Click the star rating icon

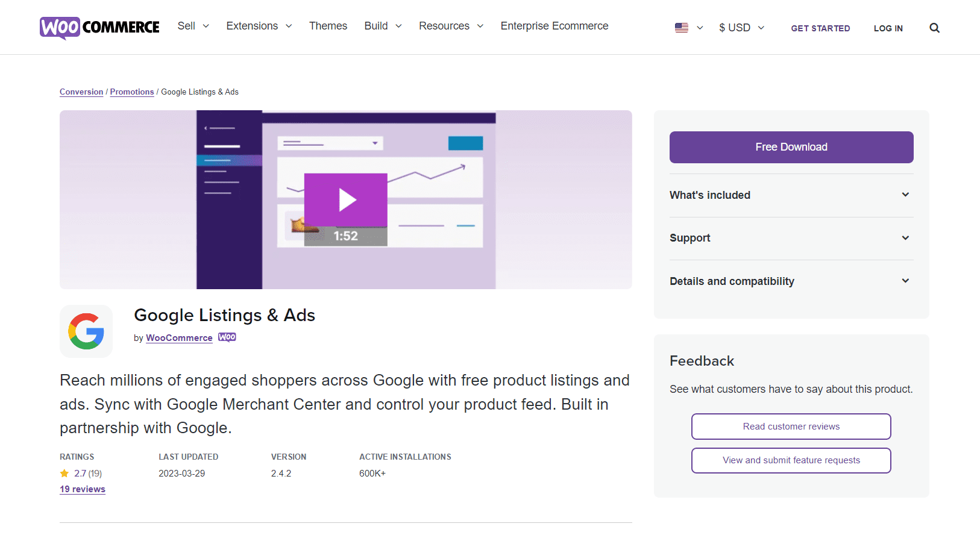click(64, 474)
